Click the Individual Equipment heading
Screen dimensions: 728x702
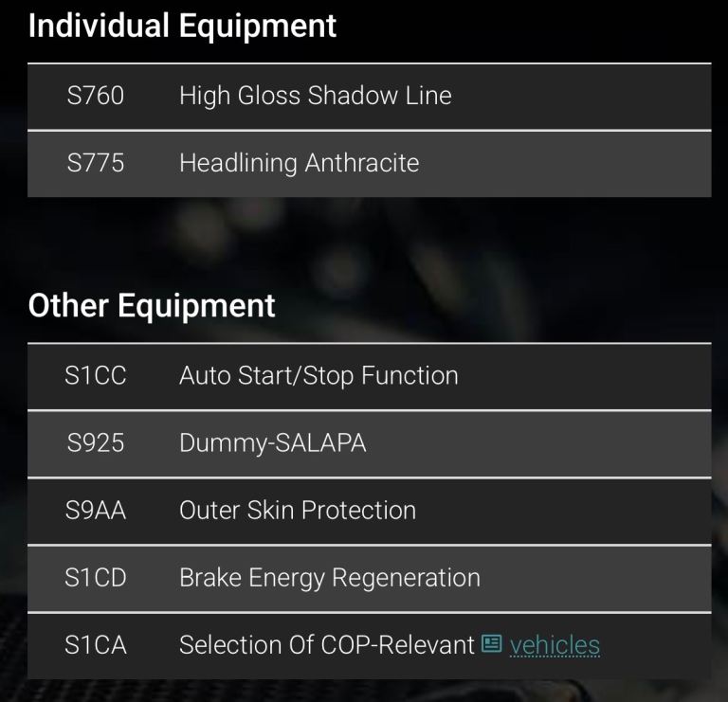click(x=182, y=26)
